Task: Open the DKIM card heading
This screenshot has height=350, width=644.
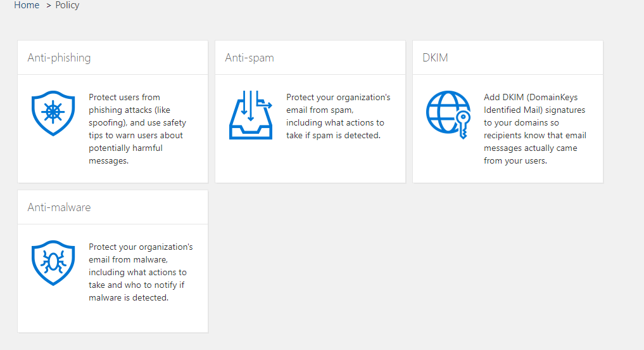Action: (x=435, y=58)
